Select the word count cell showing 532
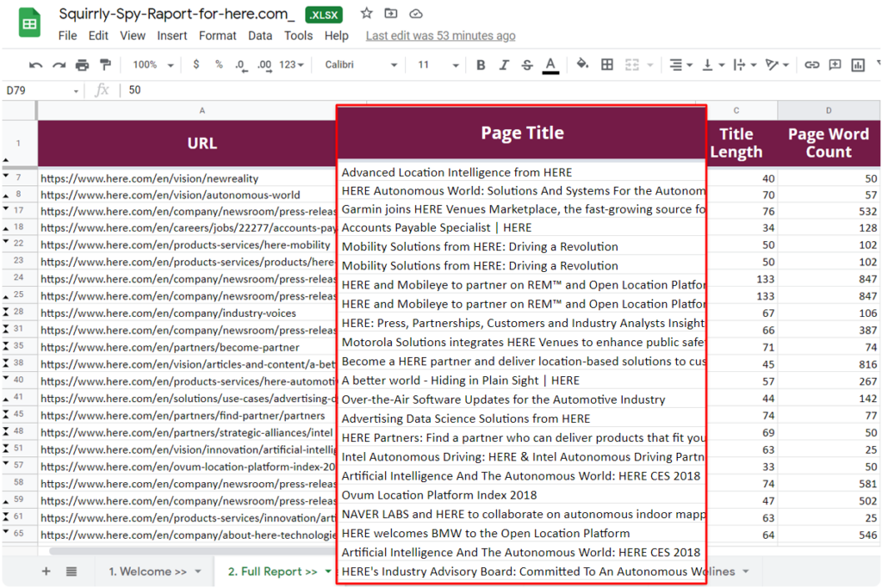Image resolution: width=882 pixels, height=588 pixels. (829, 212)
